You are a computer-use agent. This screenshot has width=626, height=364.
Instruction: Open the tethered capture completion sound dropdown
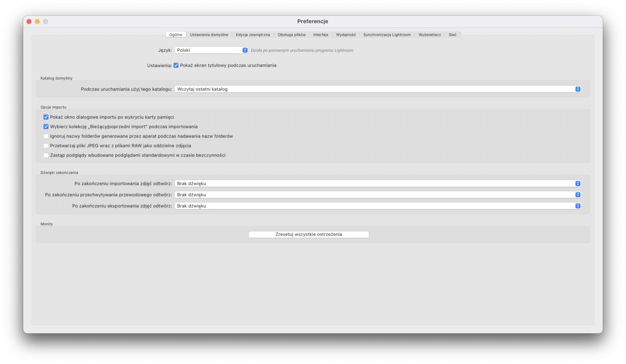coord(377,195)
